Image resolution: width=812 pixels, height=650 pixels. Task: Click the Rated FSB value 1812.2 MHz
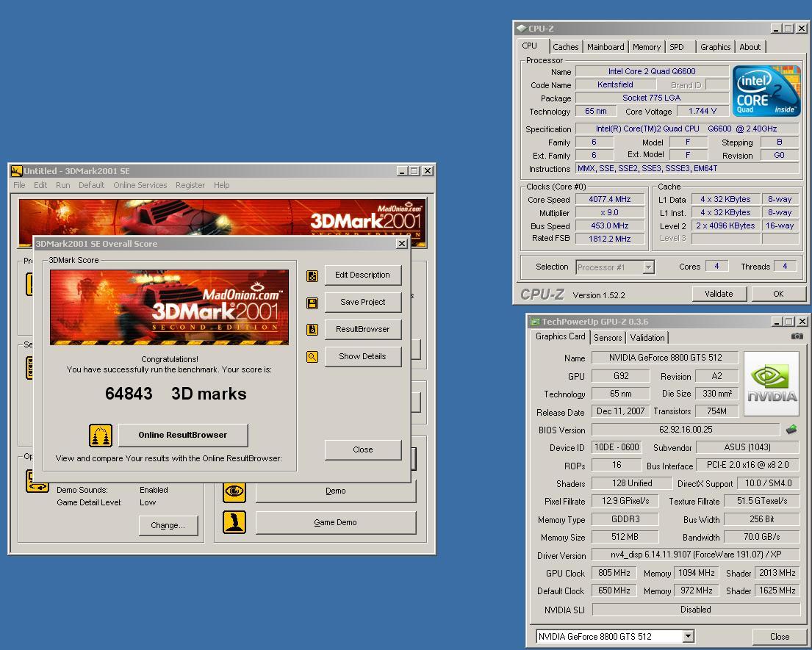coord(609,239)
